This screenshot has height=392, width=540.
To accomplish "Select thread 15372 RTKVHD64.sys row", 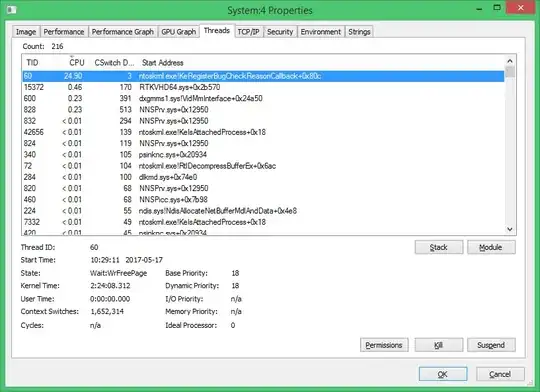I will coord(263,87).
